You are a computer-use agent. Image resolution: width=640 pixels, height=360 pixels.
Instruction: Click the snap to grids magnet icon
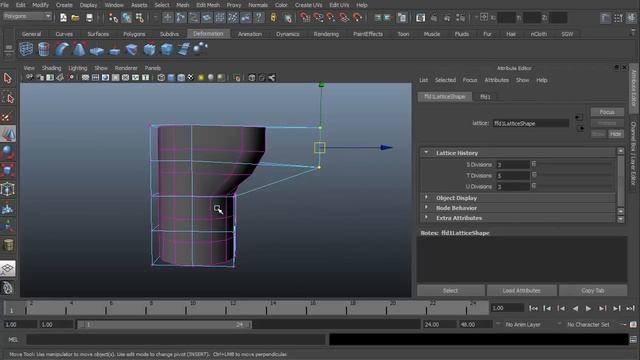tap(305, 18)
